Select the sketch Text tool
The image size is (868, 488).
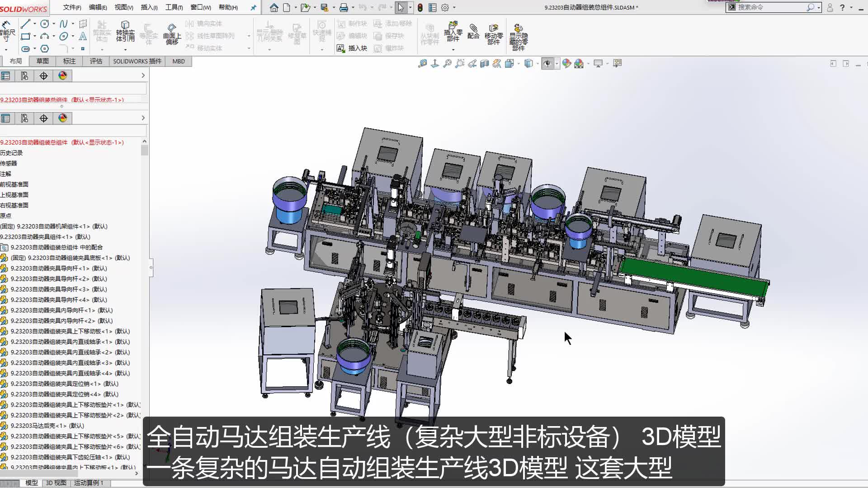coord(83,36)
